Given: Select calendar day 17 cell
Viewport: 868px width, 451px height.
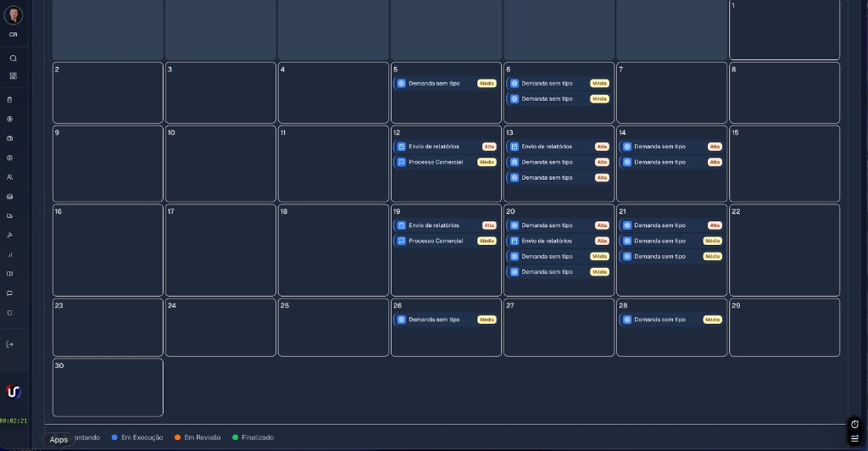Looking at the screenshot, I should (x=220, y=250).
